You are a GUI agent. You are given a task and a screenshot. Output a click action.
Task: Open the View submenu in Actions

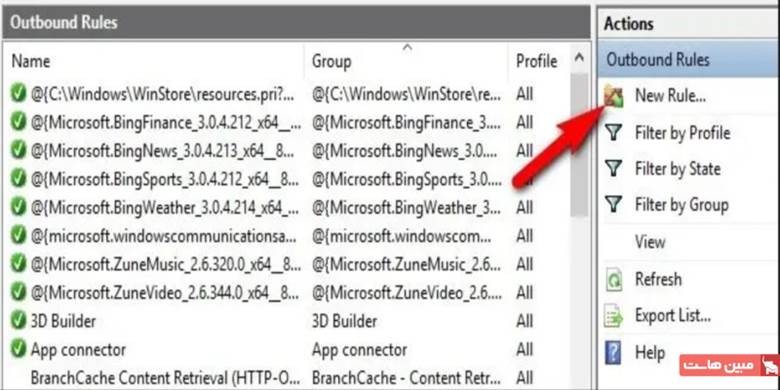tap(650, 242)
